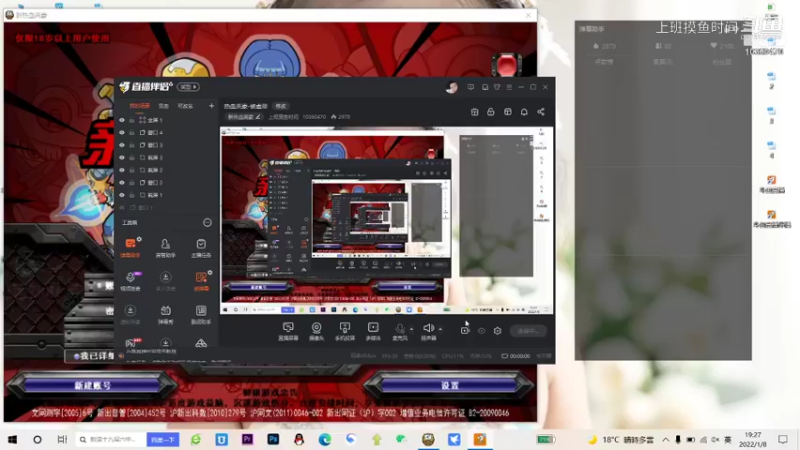Screen dimensions: 800x450
Task: Toggle the preview eye icon near settings gear
Action: 481,331
